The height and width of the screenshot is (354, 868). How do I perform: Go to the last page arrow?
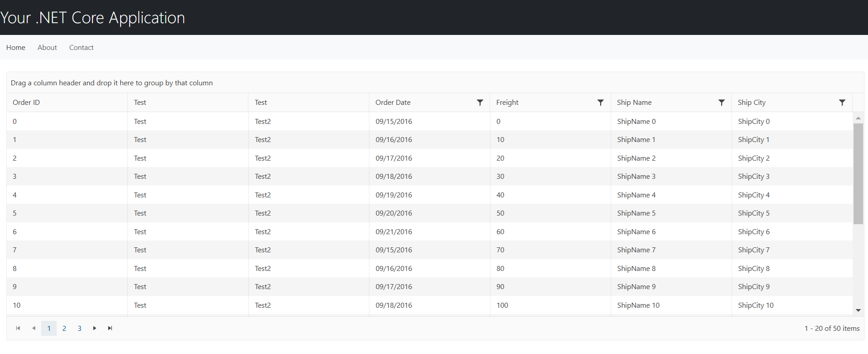pyautogui.click(x=110, y=328)
